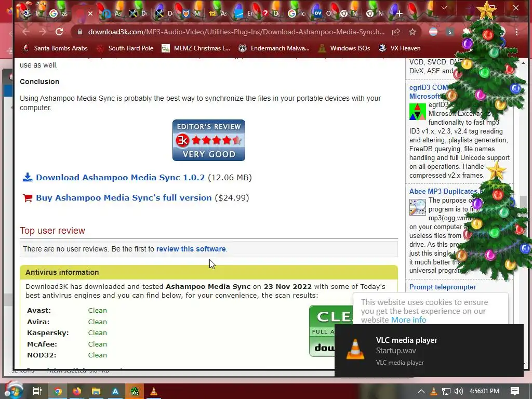
Task: Open the green PRO app in taskbar
Action: point(135,391)
